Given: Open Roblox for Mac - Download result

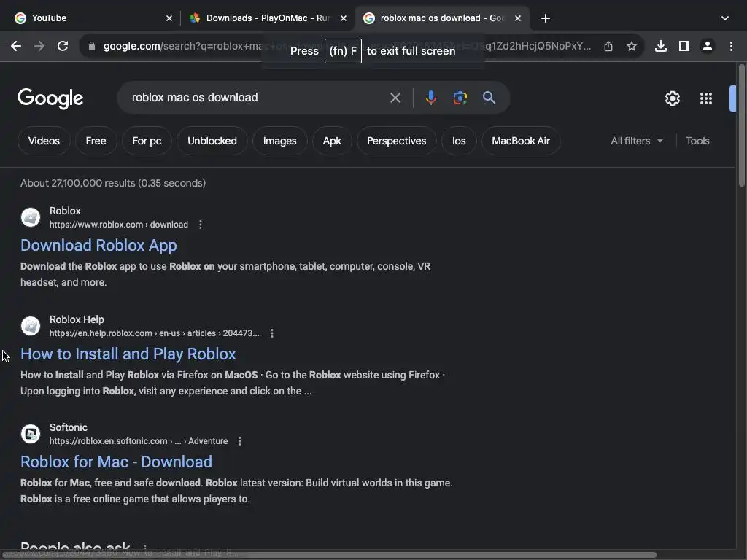Looking at the screenshot, I should pos(116,462).
